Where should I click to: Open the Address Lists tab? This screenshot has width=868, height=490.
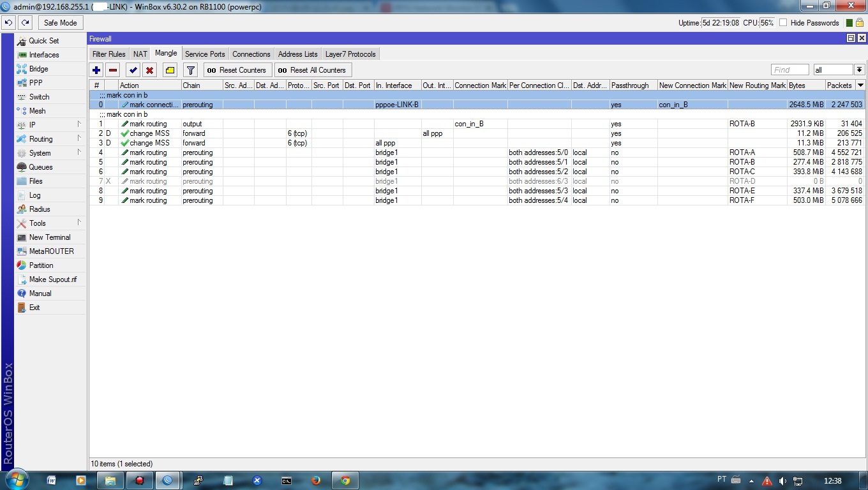[x=297, y=54]
